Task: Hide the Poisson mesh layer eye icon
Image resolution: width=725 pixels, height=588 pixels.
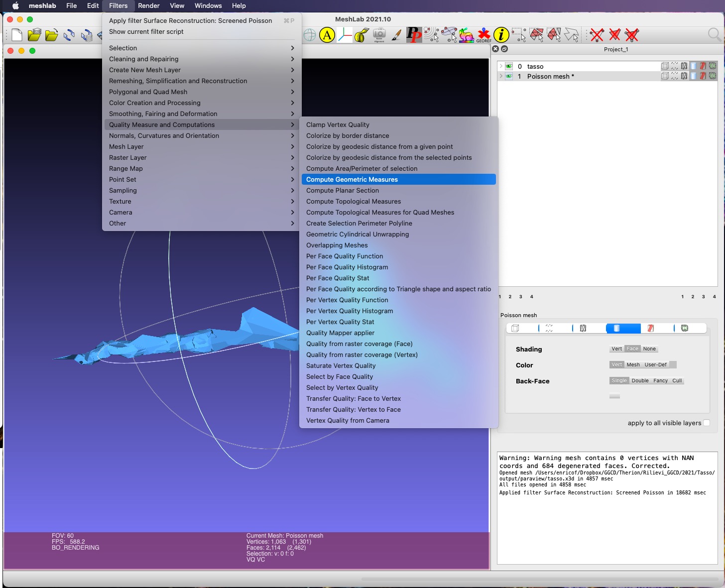Action: 509,76
